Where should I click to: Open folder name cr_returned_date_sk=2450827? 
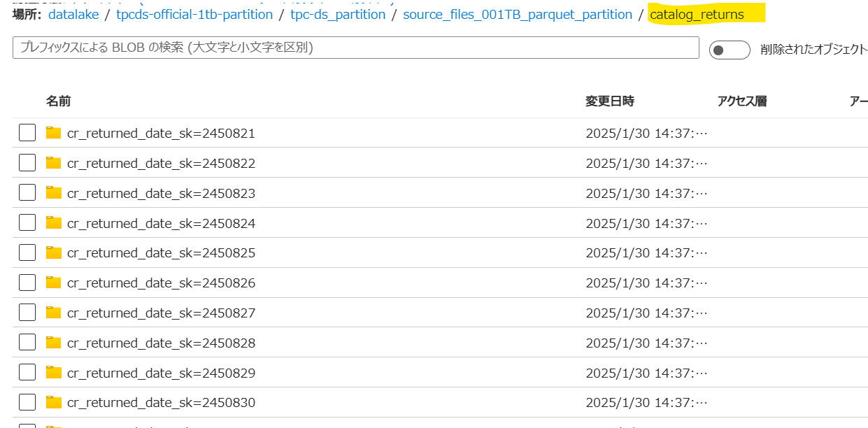(161, 313)
